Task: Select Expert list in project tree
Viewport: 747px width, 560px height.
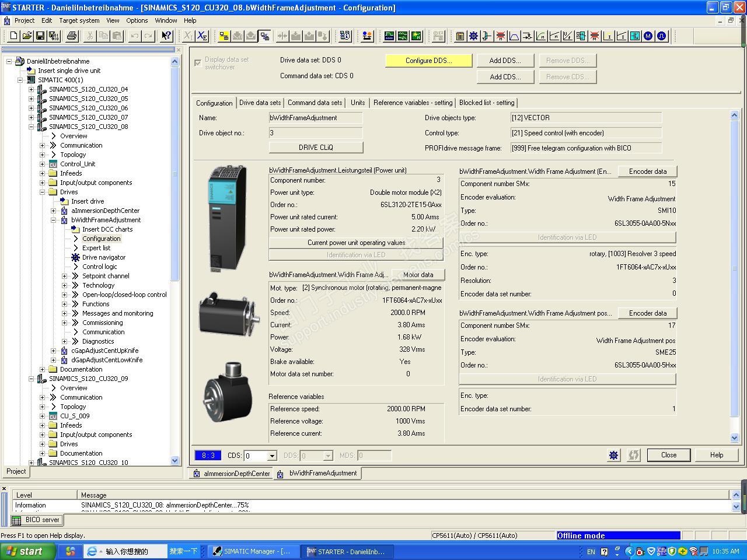Action: pos(96,248)
